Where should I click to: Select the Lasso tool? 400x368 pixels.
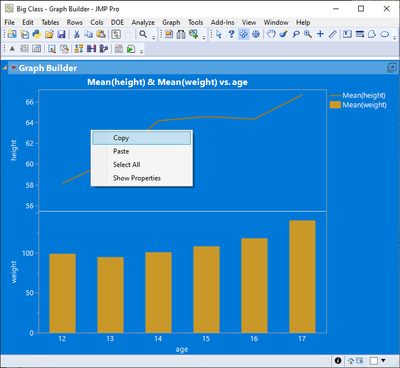click(296, 34)
